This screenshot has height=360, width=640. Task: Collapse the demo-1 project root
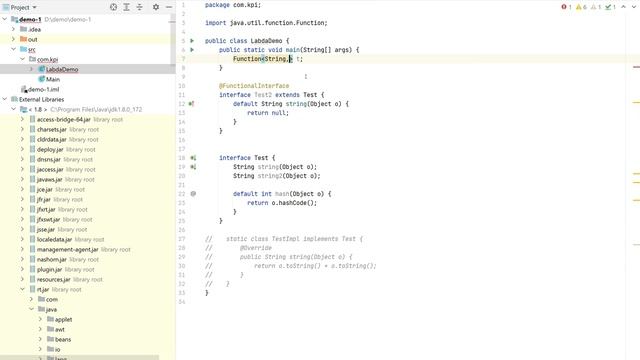coord(5,19)
